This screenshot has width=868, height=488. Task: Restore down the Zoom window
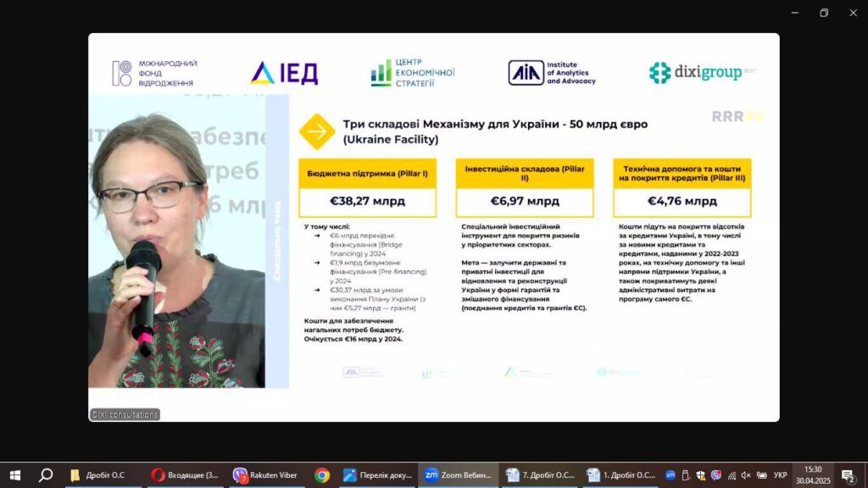click(x=823, y=13)
